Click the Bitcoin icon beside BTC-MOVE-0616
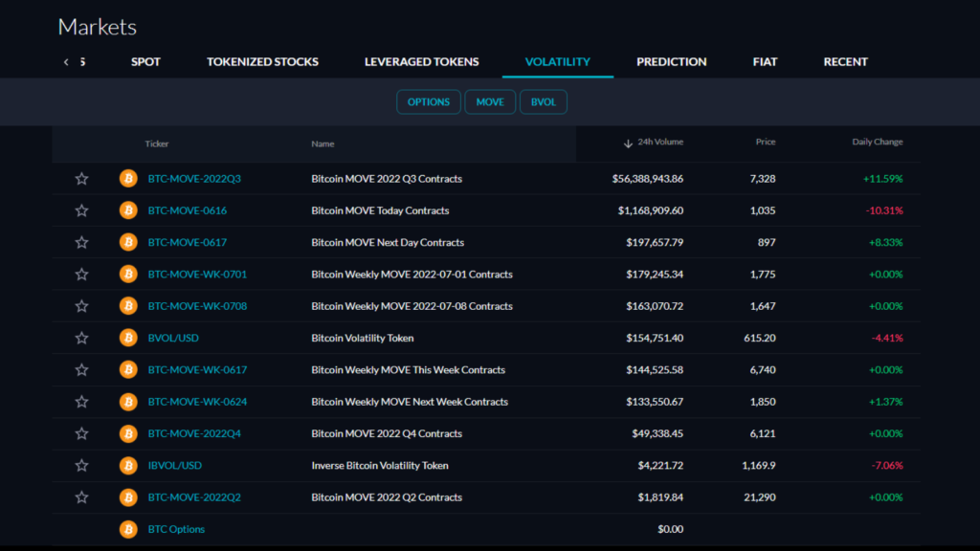Viewport: 980px width, 551px height. (127, 209)
